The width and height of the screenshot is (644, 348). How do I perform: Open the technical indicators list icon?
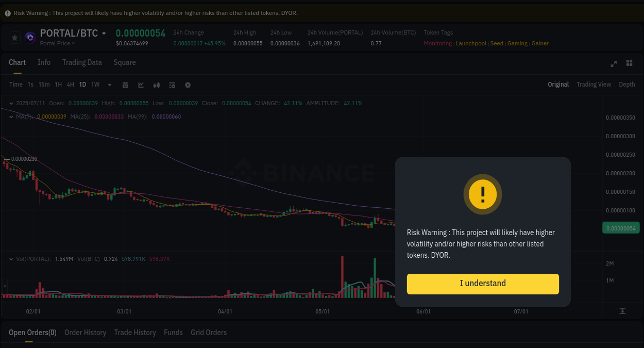pyautogui.click(x=172, y=85)
